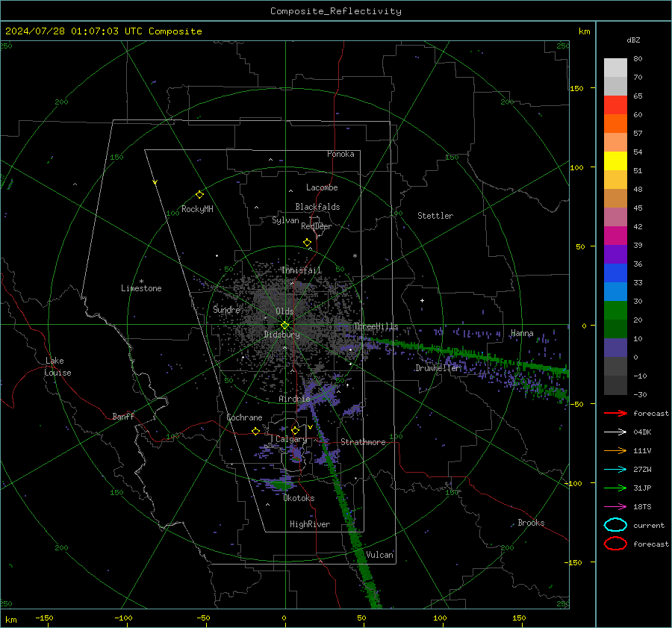Click the Limestone label
The width and height of the screenshot is (672, 628).
[x=141, y=288]
